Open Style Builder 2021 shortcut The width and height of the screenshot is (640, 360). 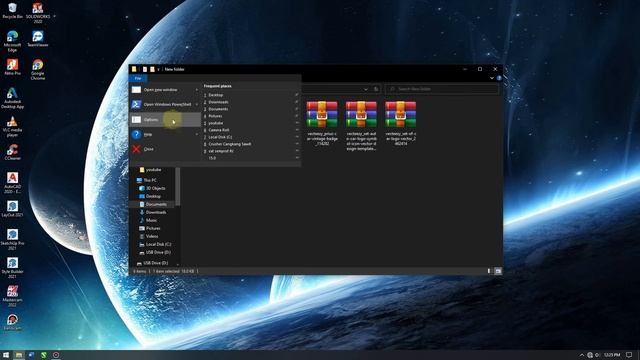[12, 268]
